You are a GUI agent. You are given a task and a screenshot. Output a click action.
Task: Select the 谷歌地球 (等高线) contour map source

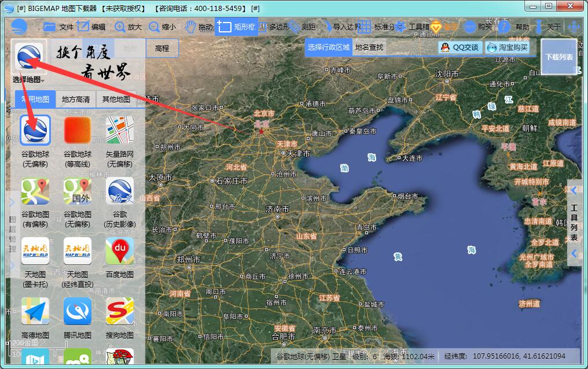point(78,131)
